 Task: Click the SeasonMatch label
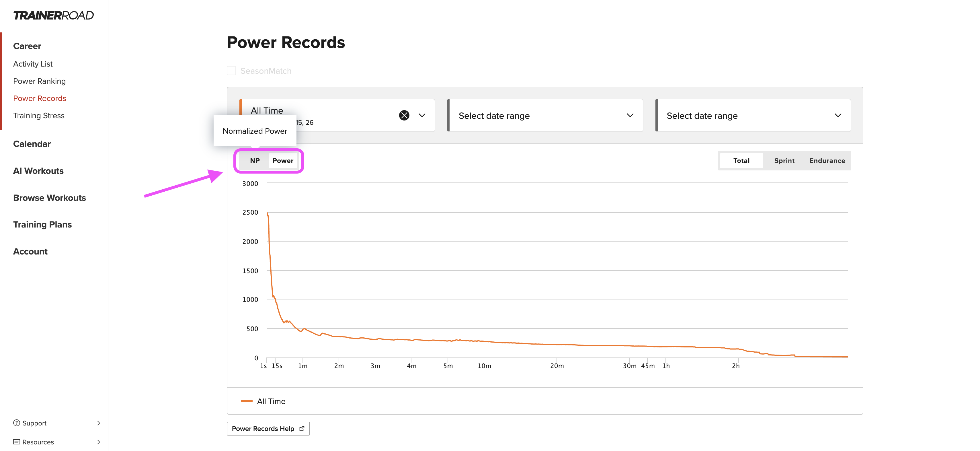click(266, 71)
